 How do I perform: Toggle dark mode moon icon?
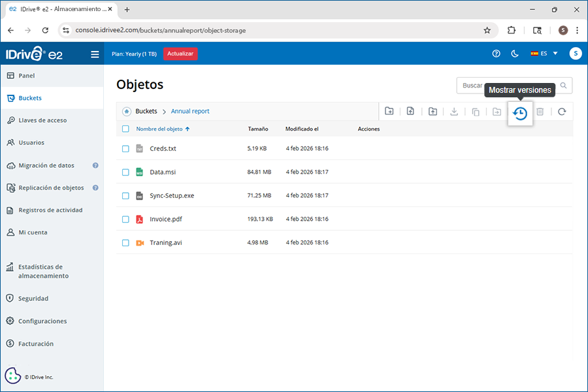point(514,54)
